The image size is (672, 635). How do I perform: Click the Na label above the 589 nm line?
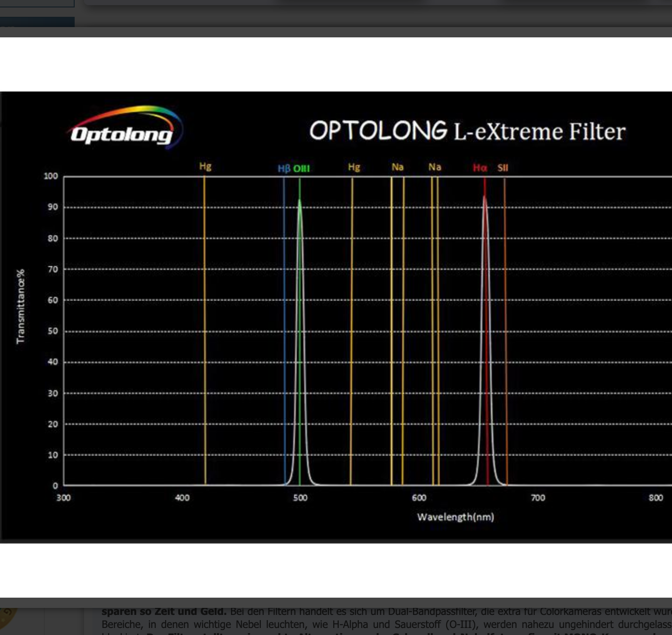(x=398, y=167)
